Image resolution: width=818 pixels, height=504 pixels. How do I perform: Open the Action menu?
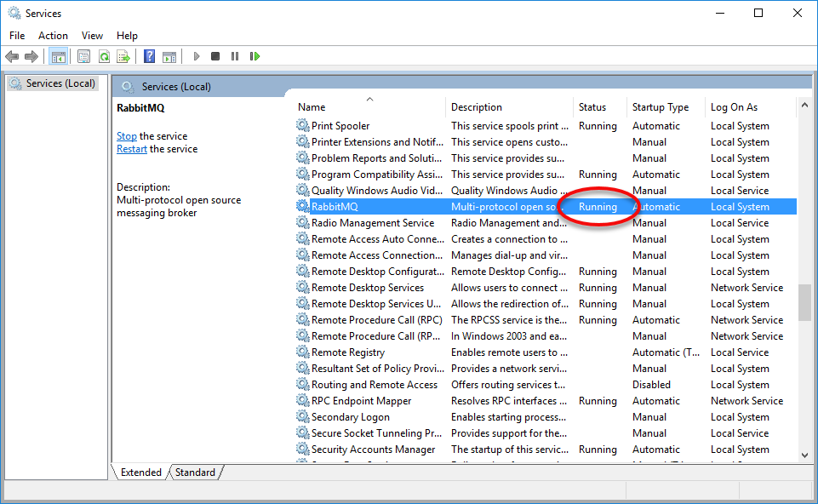click(x=53, y=36)
